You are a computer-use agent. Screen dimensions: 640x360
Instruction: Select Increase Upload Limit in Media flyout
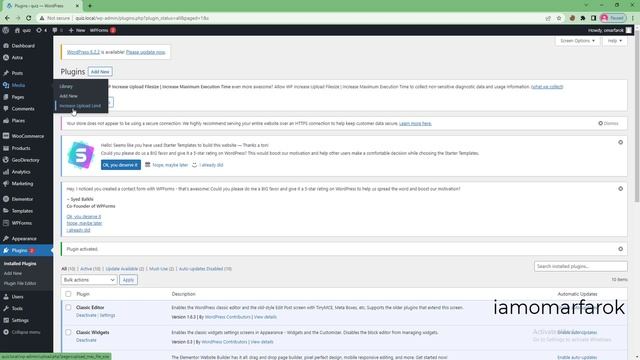80,106
